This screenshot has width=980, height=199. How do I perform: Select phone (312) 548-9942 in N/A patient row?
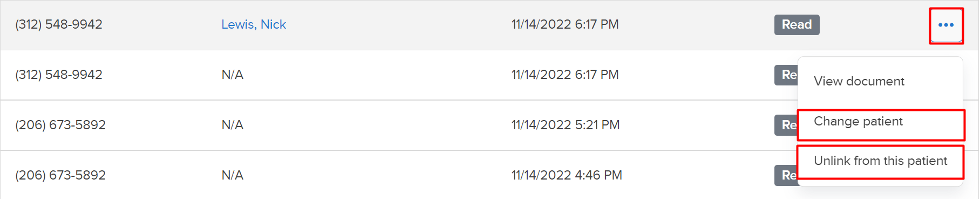[59, 75]
